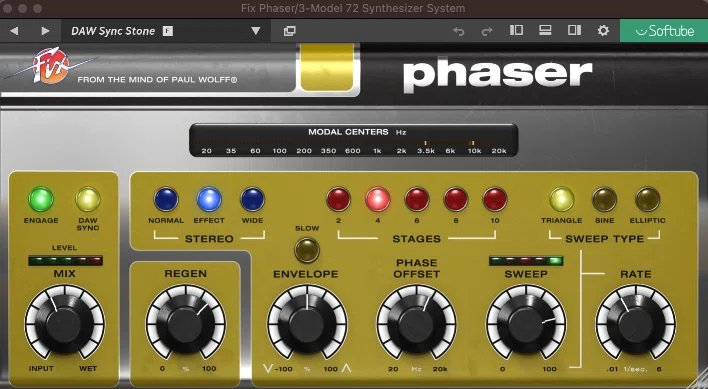Open the settings gear menu
The height and width of the screenshot is (389, 708).
603,31
